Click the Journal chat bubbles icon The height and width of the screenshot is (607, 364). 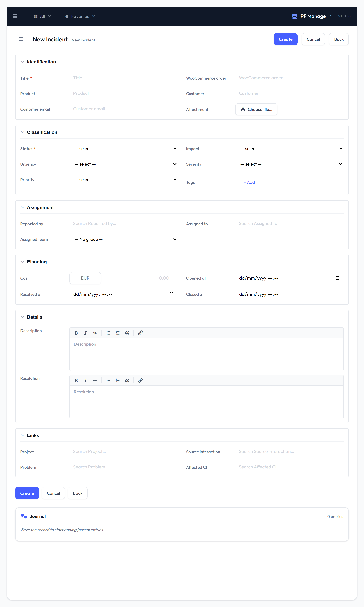click(24, 516)
